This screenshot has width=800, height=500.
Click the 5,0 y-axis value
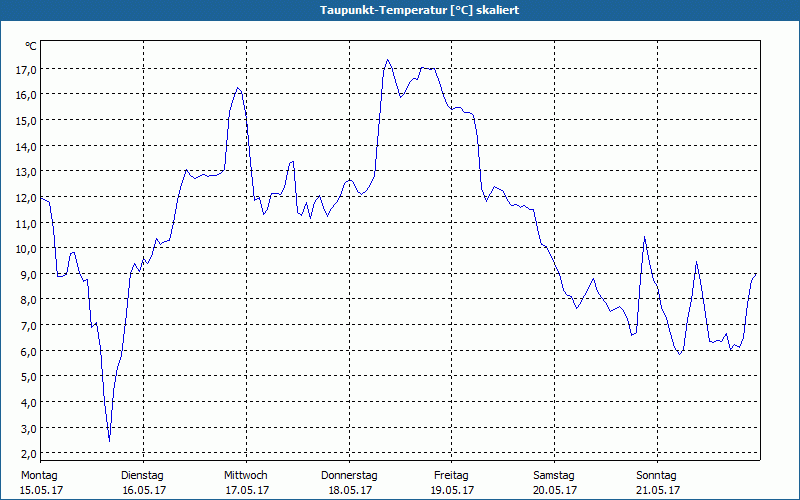pos(29,377)
